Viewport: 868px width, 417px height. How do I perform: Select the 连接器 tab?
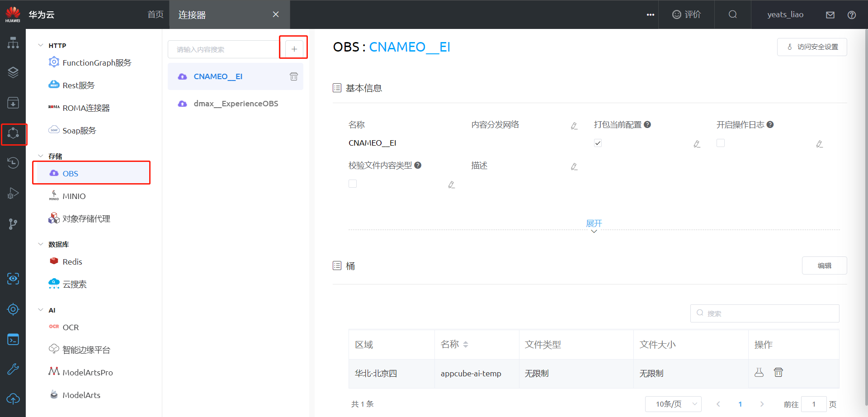pos(192,14)
